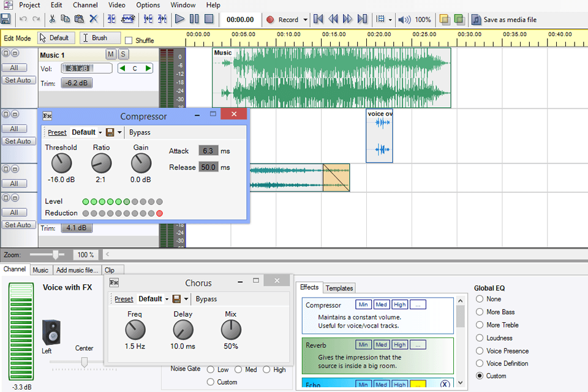The height and width of the screenshot is (392, 588).
Task: Open the Options menu
Action: coord(148,5)
